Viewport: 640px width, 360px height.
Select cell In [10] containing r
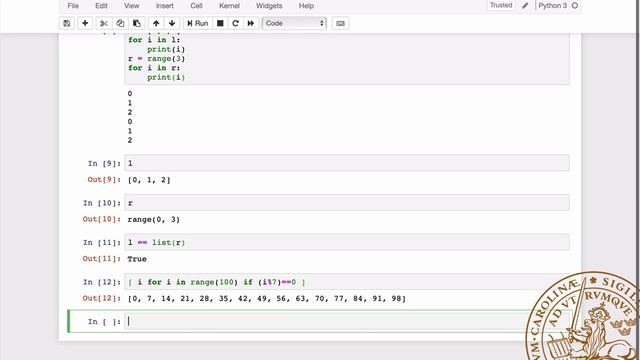pyautogui.click(x=347, y=203)
